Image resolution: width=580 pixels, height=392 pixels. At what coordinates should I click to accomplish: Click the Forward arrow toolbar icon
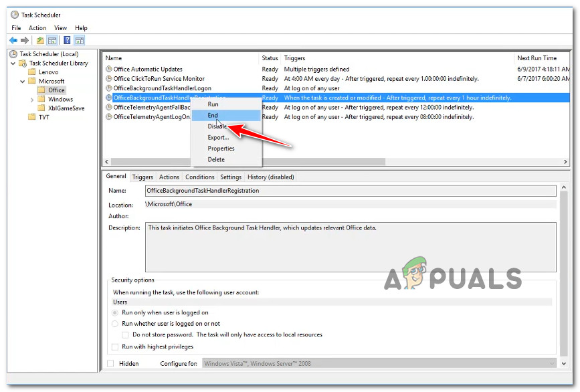(25, 40)
